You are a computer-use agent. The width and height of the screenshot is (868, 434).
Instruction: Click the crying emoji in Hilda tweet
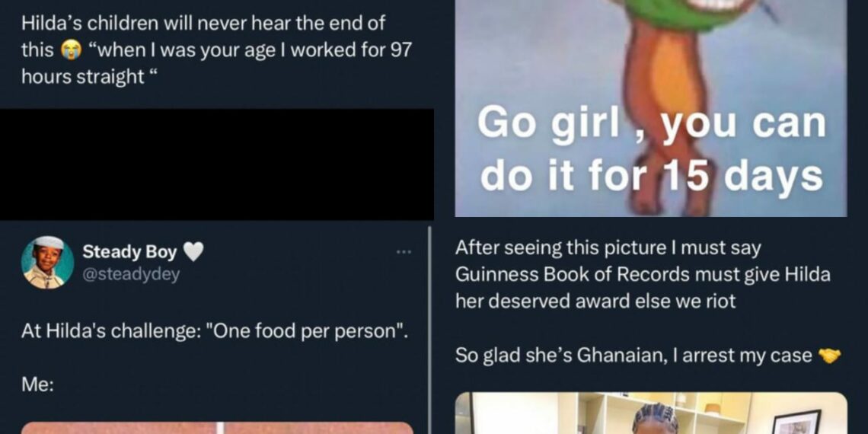[x=70, y=50]
